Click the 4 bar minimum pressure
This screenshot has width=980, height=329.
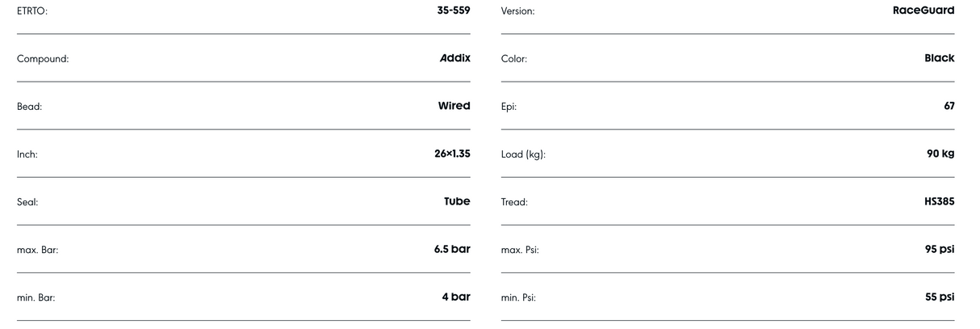point(456,297)
